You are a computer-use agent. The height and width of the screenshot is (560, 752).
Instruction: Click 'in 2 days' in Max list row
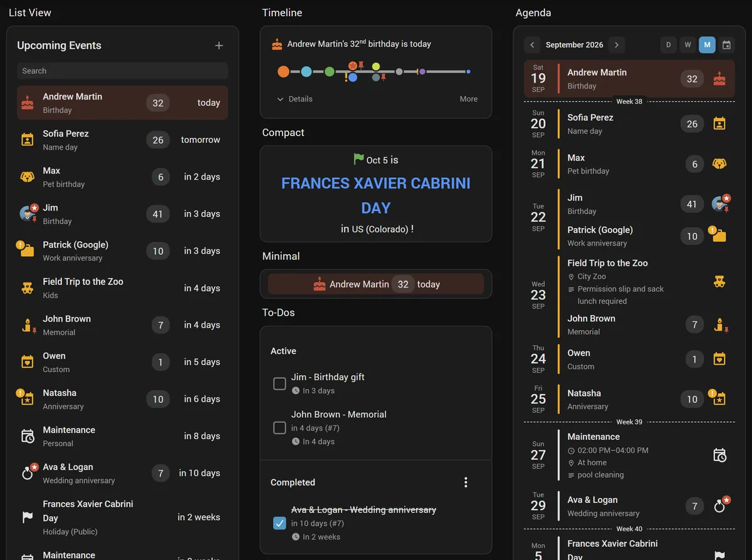(202, 177)
